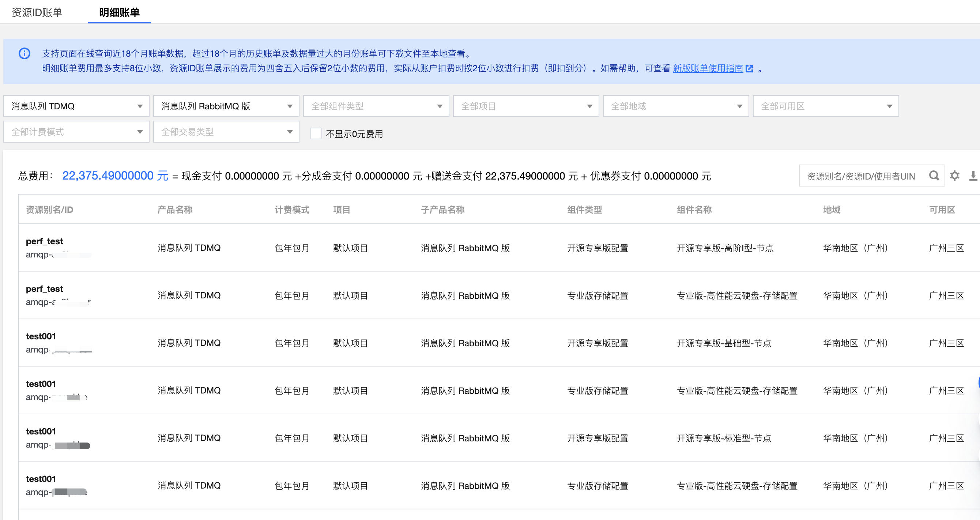Open 消息队列 RabbitMQ 版 sub-product dropdown
Viewport: 980px width, 520px height.
coord(226,106)
